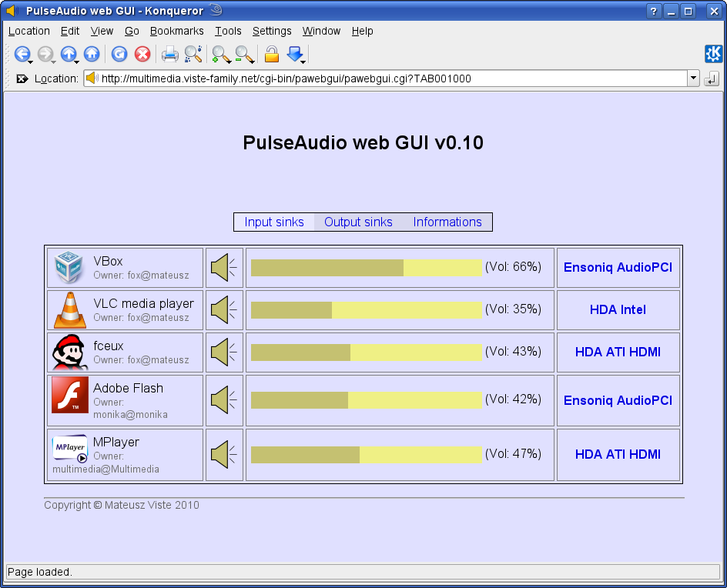The width and height of the screenshot is (727, 588).
Task: Click the padlock security icon
Action: click(x=272, y=54)
